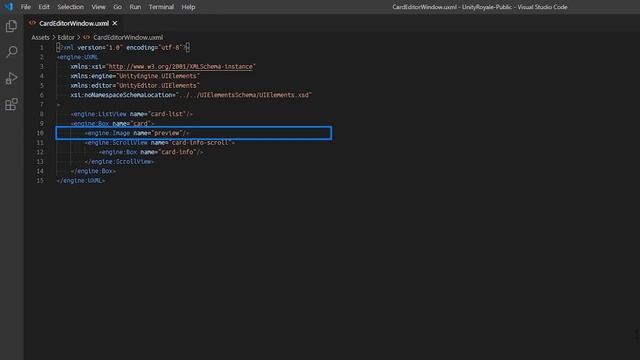Open the Help menu
640x360 pixels.
point(188,7)
